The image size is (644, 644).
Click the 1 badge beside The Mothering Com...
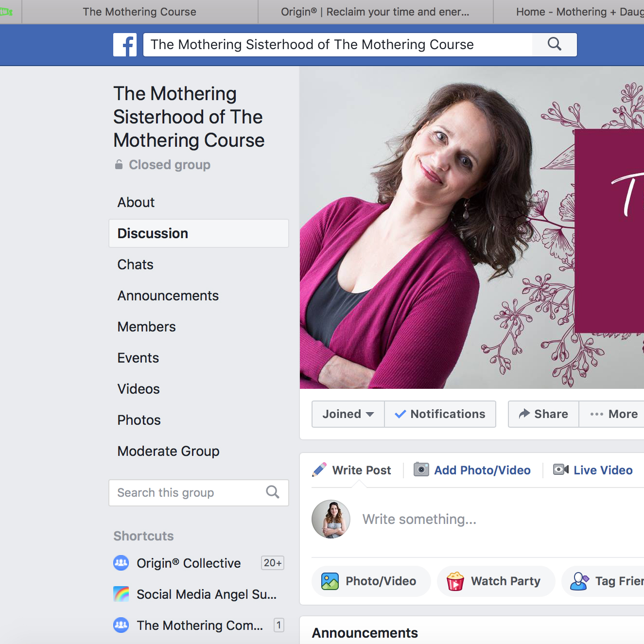click(x=278, y=625)
